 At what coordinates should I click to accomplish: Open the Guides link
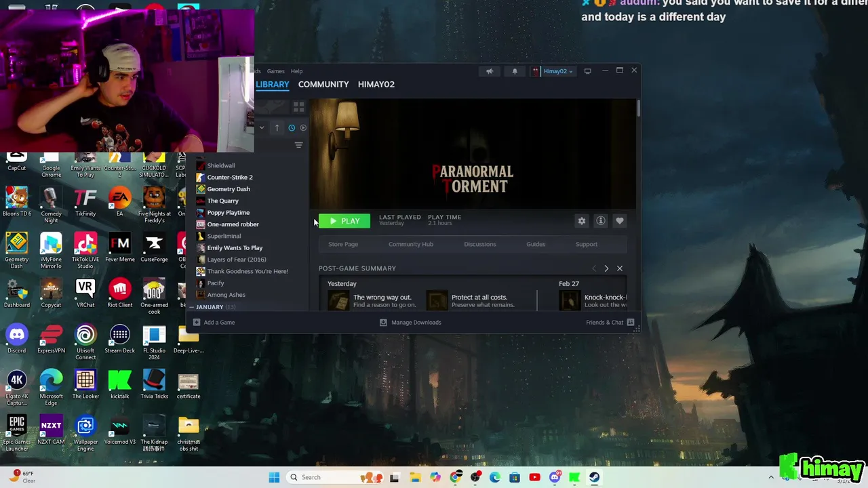tap(536, 244)
